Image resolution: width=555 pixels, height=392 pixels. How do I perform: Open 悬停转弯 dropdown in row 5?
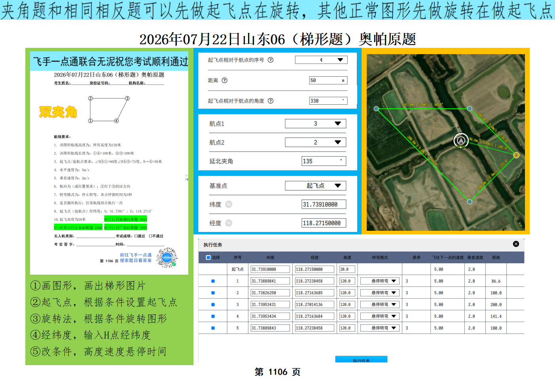point(380,328)
